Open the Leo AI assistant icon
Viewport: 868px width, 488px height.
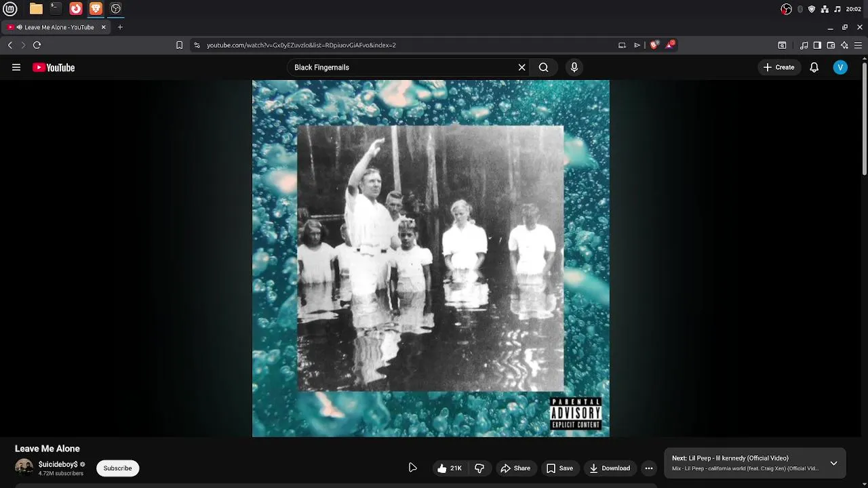844,45
